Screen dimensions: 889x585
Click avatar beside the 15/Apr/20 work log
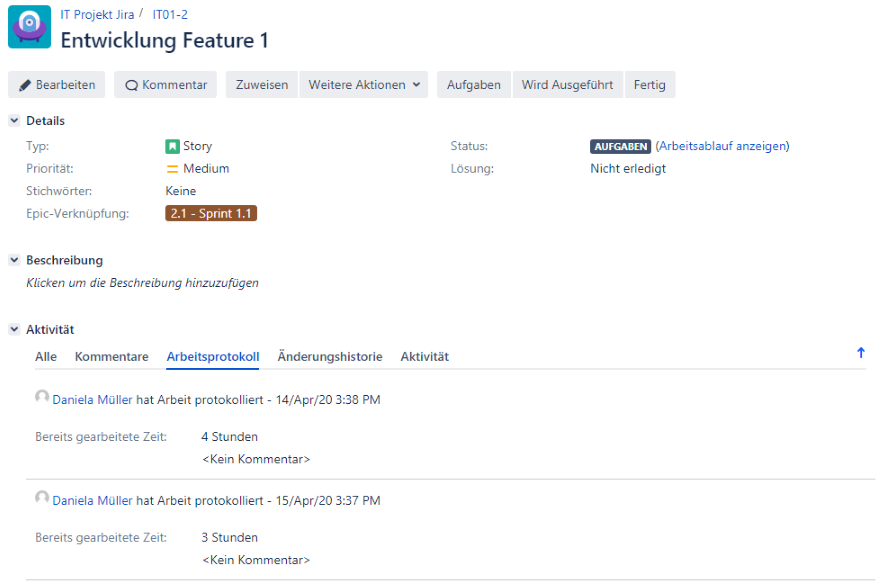point(42,499)
